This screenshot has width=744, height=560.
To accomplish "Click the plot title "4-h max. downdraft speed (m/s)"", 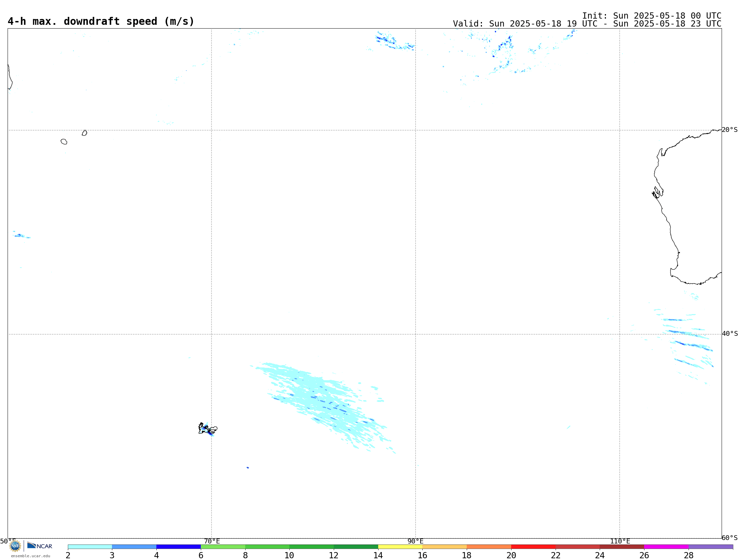I will [101, 21].
